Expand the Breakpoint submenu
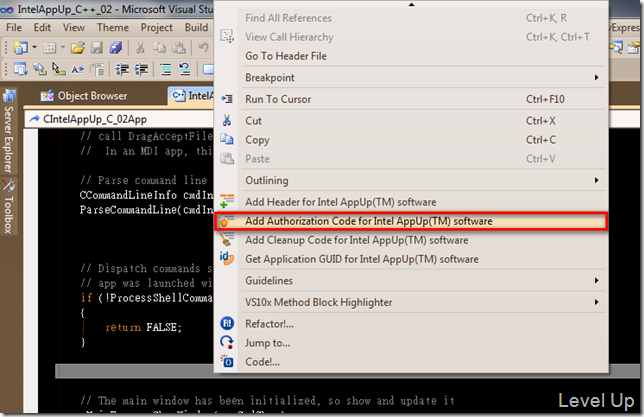The height and width of the screenshot is (417, 644). [x=411, y=78]
